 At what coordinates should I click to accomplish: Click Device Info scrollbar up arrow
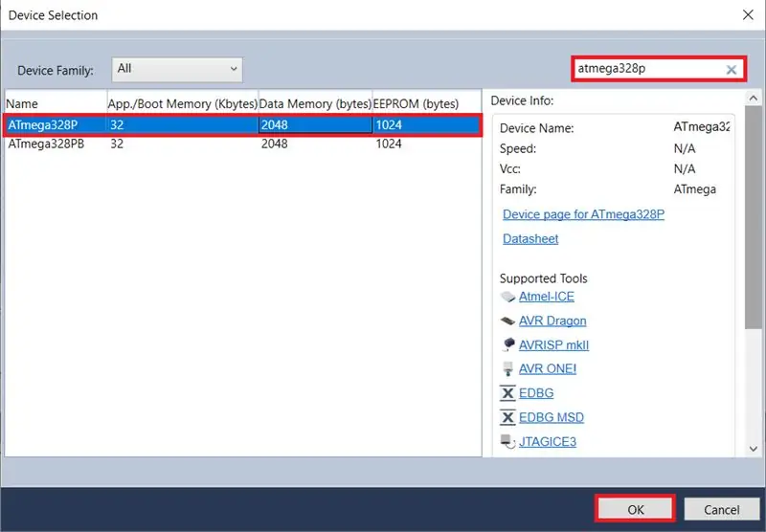[x=753, y=99]
